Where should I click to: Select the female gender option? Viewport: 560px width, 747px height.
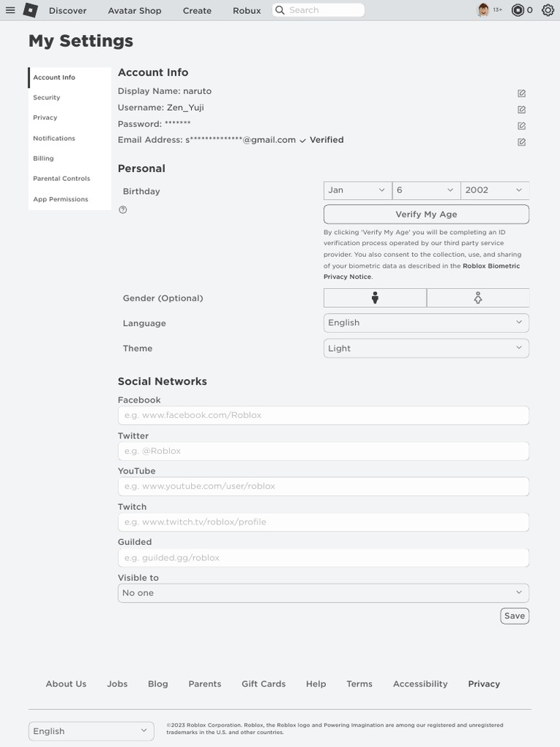tap(478, 298)
